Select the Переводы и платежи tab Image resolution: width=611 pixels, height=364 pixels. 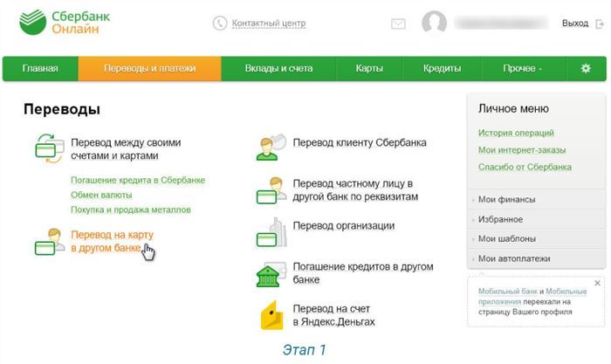click(149, 69)
